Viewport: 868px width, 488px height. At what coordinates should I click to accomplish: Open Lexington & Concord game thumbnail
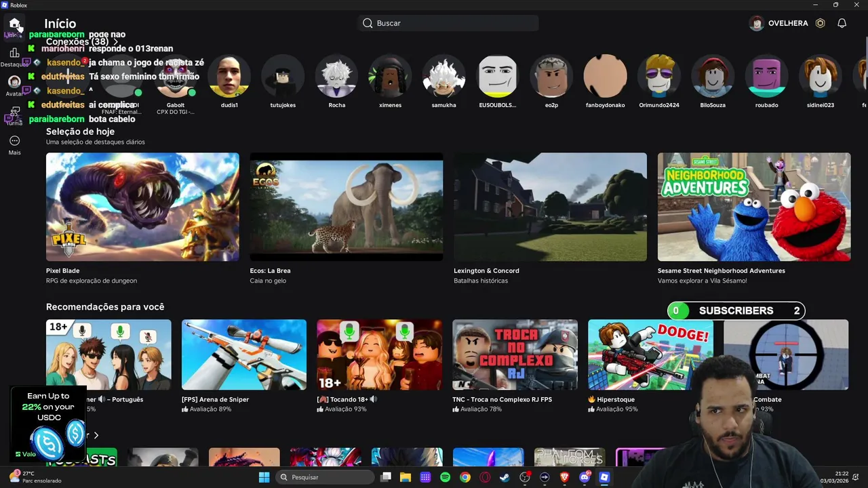(x=550, y=207)
